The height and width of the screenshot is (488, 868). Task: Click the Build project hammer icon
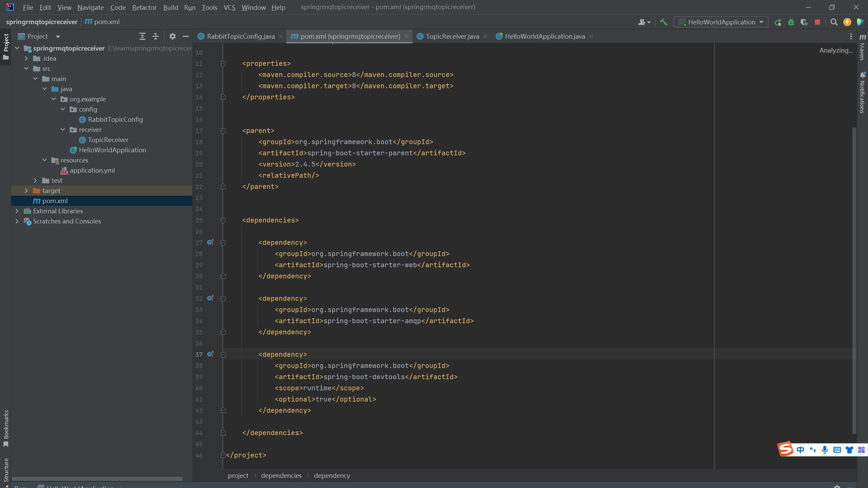(x=664, y=22)
